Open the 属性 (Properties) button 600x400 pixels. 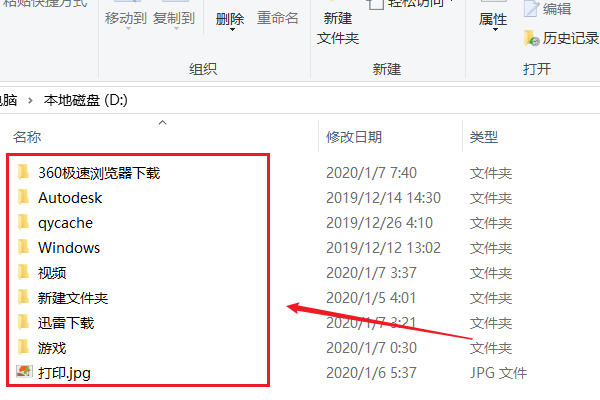(x=493, y=21)
